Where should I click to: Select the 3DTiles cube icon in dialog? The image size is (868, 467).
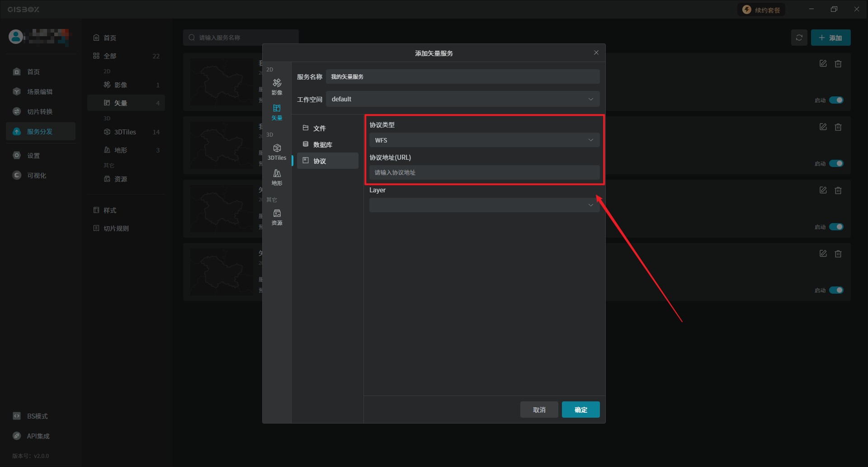[277, 151]
